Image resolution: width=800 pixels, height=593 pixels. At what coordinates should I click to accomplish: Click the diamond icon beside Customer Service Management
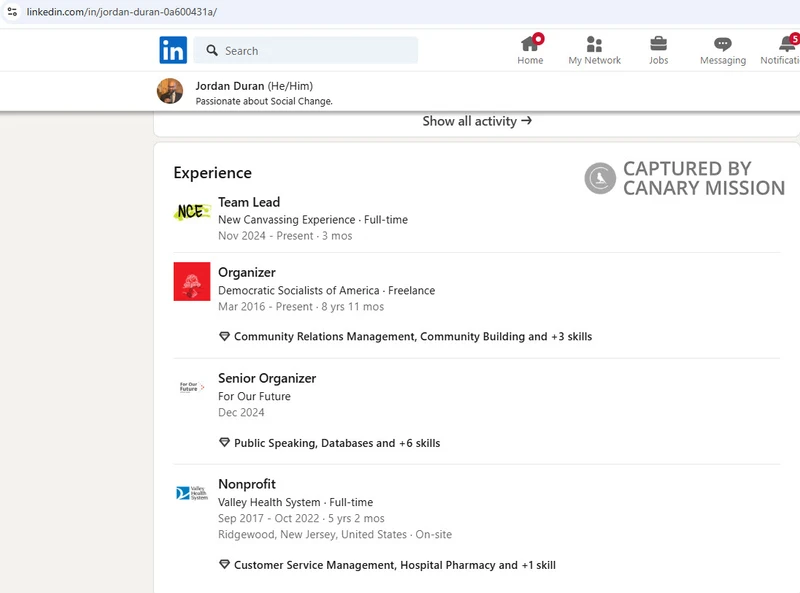pyautogui.click(x=224, y=564)
